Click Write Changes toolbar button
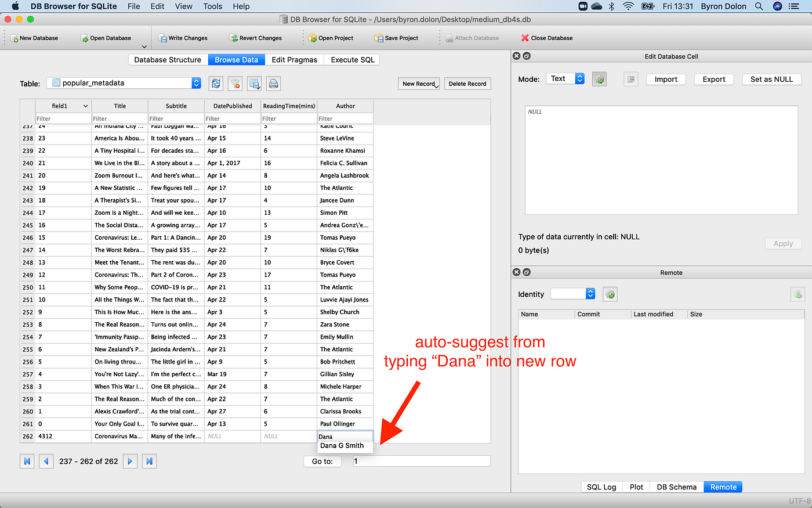The width and height of the screenshot is (812, 508). [183, 38]
